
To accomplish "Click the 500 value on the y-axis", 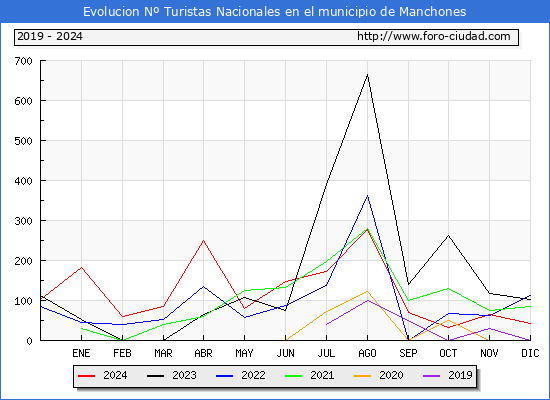I will coord(24,141).
